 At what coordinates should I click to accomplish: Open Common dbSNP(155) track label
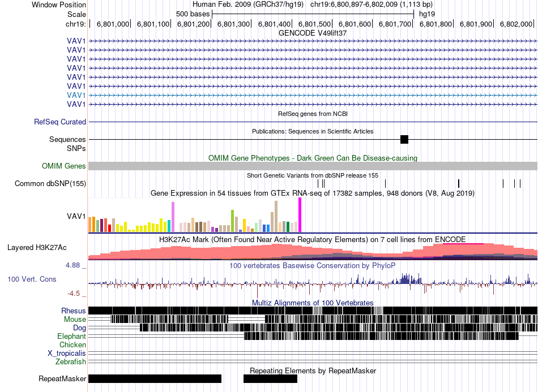(x=50, y=184)
